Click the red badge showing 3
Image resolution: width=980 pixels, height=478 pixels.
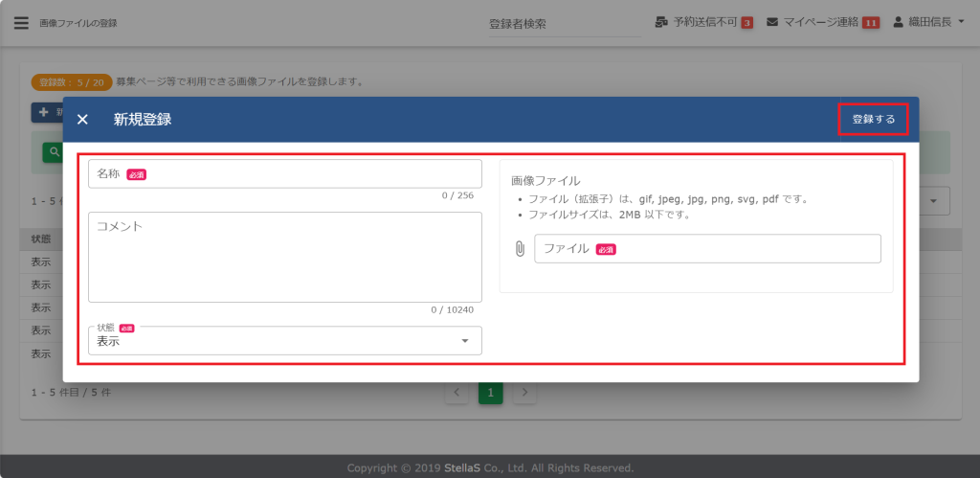746,23
